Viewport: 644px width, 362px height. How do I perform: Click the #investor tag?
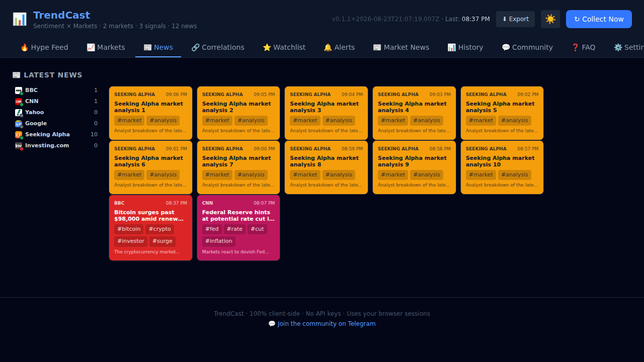(x=131, y=241)
